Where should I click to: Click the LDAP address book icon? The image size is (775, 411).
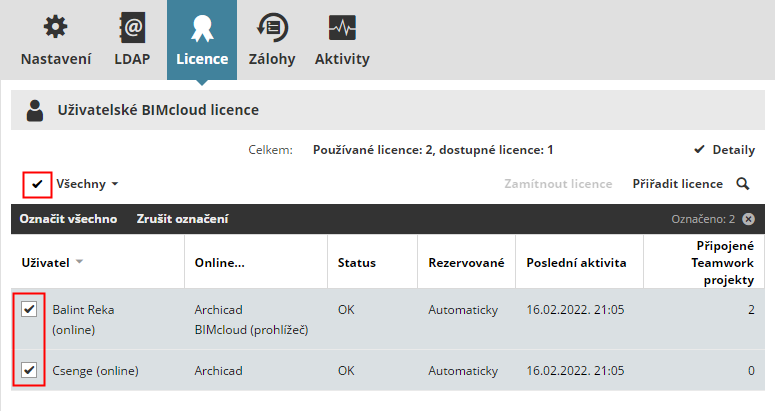tap(132, 27)
